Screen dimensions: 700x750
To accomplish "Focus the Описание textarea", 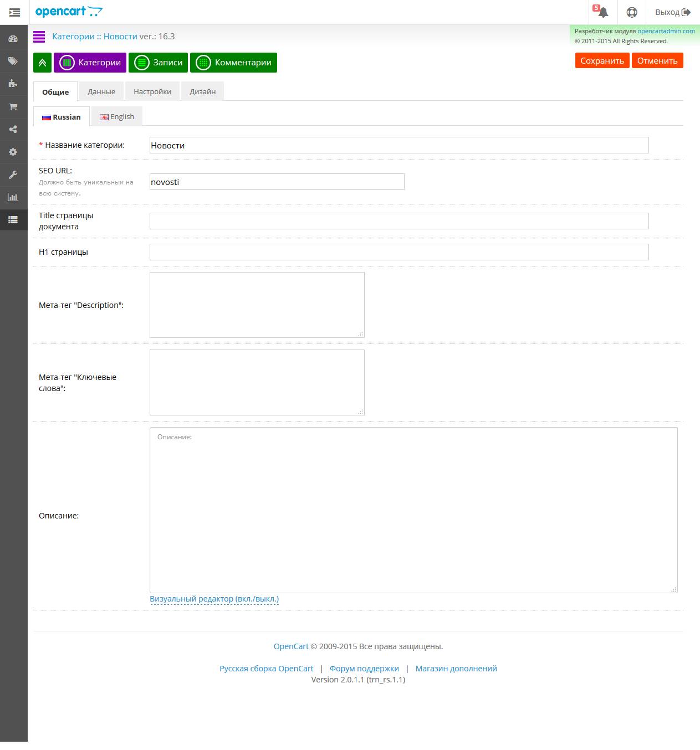I will point(413,510).
